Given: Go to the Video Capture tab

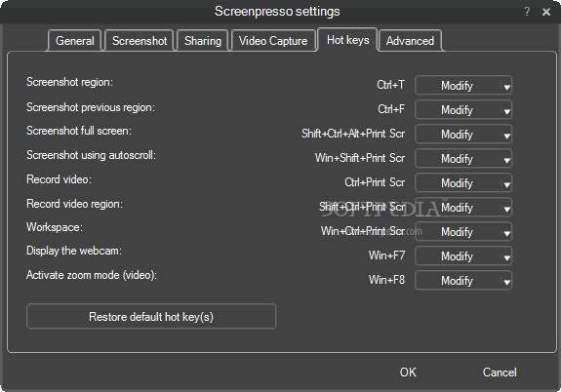Looking at the screenshot, I should coord(273,41).
